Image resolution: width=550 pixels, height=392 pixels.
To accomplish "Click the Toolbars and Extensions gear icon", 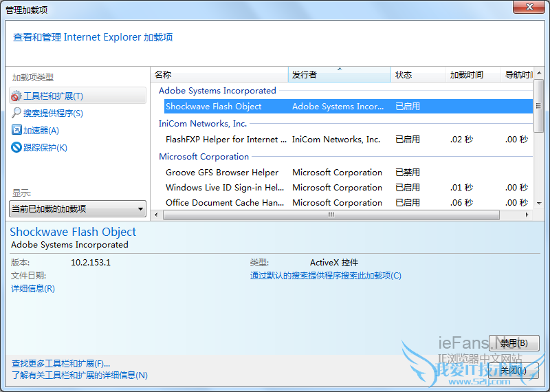I will tap(16, 96).
